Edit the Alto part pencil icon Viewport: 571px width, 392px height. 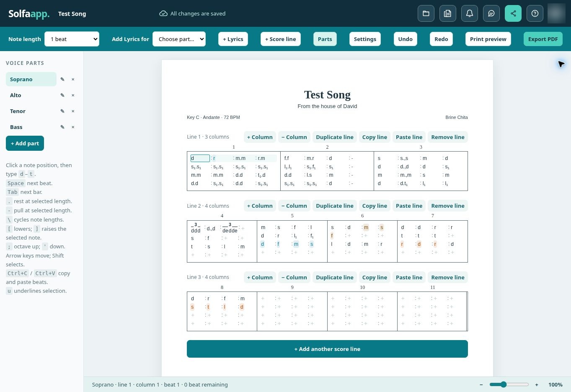pyautogui.click(x=62, y=95)
